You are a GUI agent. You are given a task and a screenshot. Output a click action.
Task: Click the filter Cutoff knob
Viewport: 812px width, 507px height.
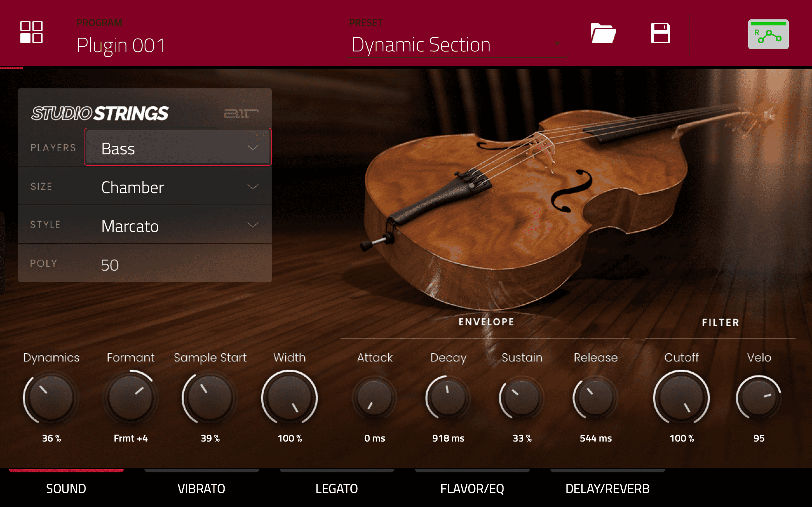click(x=681, y=398)
